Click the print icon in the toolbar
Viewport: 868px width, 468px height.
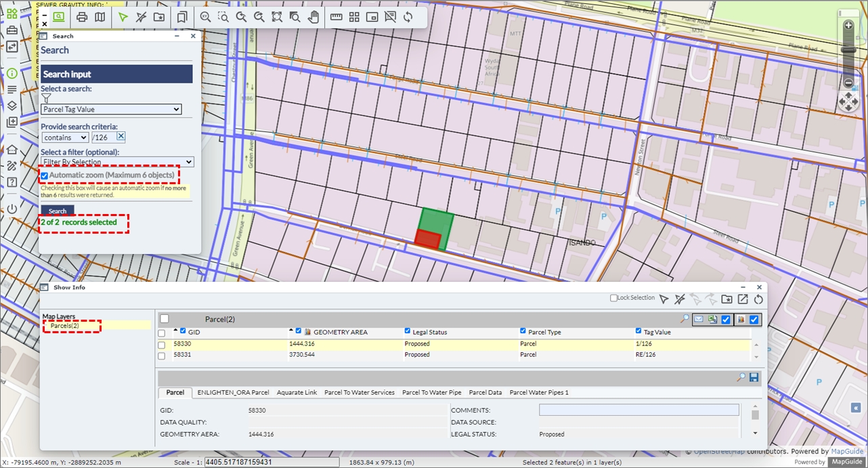pyautogui.click(x=82, y=17)
